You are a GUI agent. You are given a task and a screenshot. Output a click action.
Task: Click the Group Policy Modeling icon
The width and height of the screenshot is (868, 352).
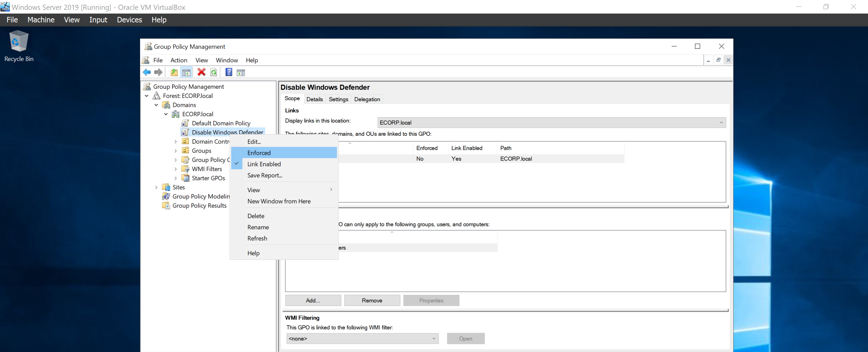[166, 196]
